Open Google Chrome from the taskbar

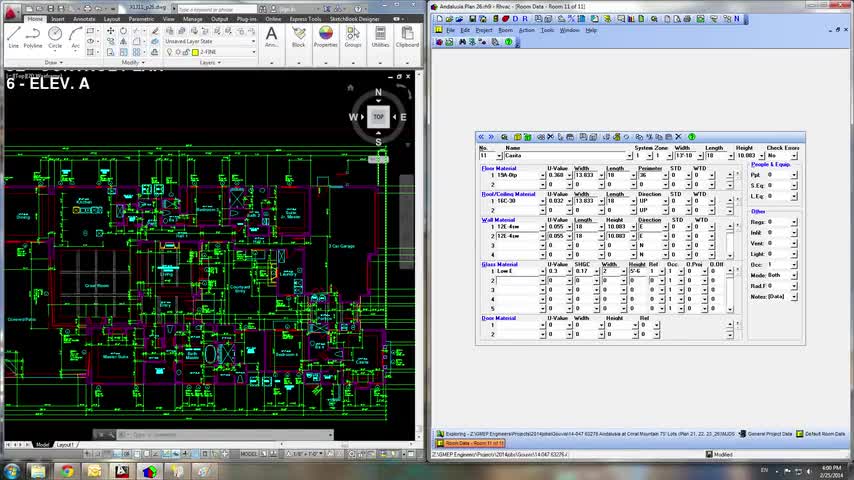66,471
